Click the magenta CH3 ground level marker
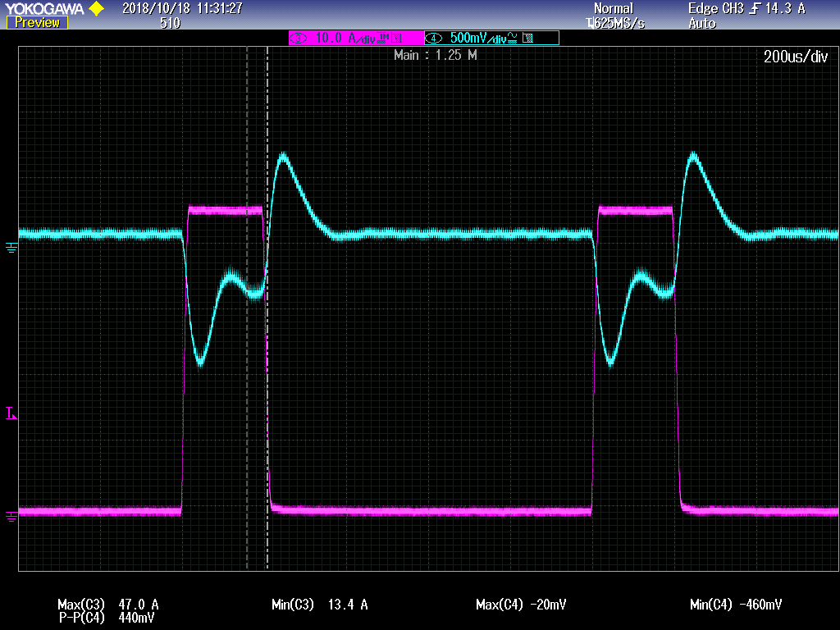This screenshot has width=840, height=630. click(11, 517)
